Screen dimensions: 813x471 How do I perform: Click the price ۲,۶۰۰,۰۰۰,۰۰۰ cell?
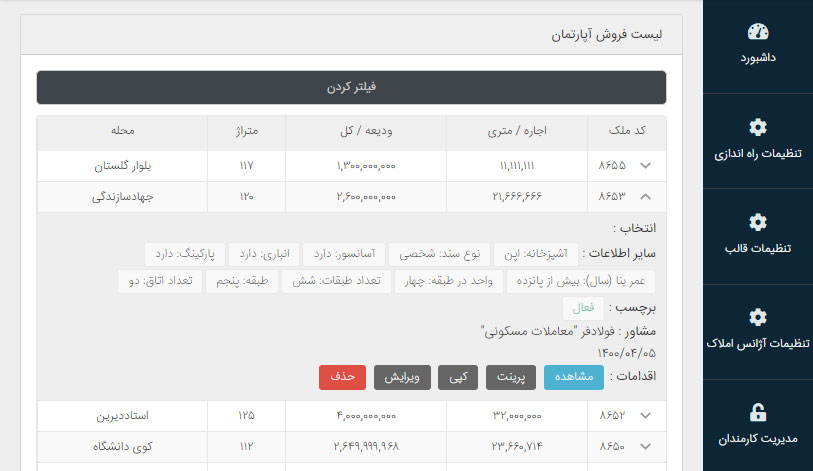click(x=366, y=197)
